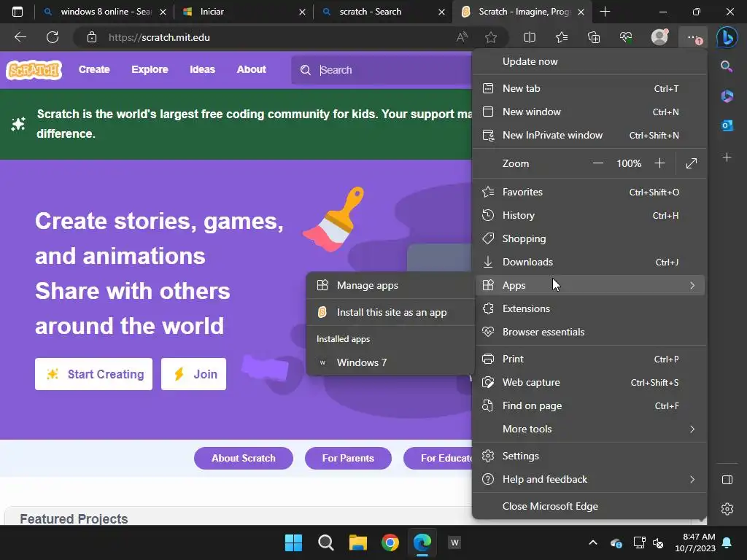Viewport: 747px width, 560px height.
Task: Focus the Scratch search field
Action: pyautogui.click(x=382, y=70)
